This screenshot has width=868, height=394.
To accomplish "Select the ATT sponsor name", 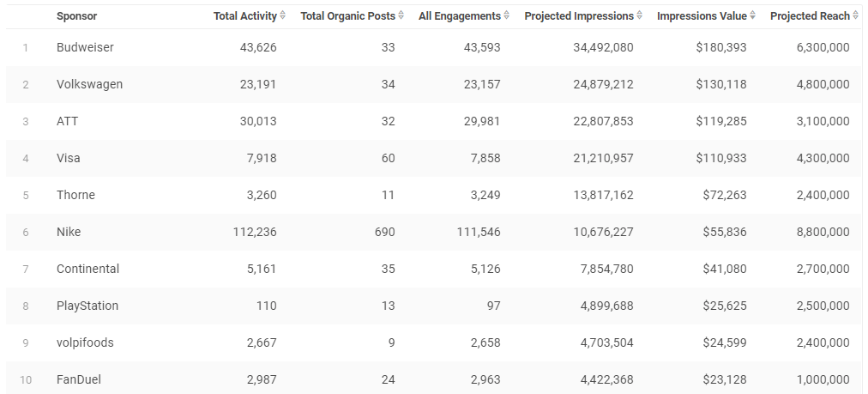I will click(67, 121).
